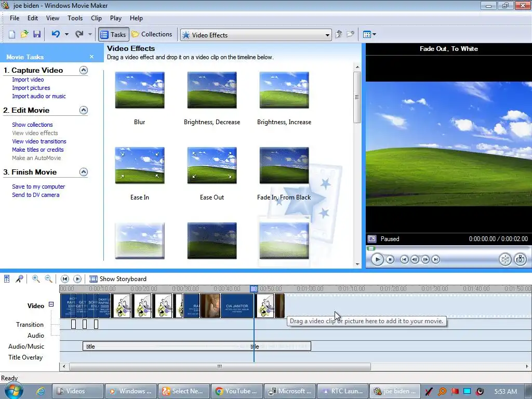Viewport: 532px width, 399px height.
Task: Click Import audio or music link
Action: (x=39, y=96)
